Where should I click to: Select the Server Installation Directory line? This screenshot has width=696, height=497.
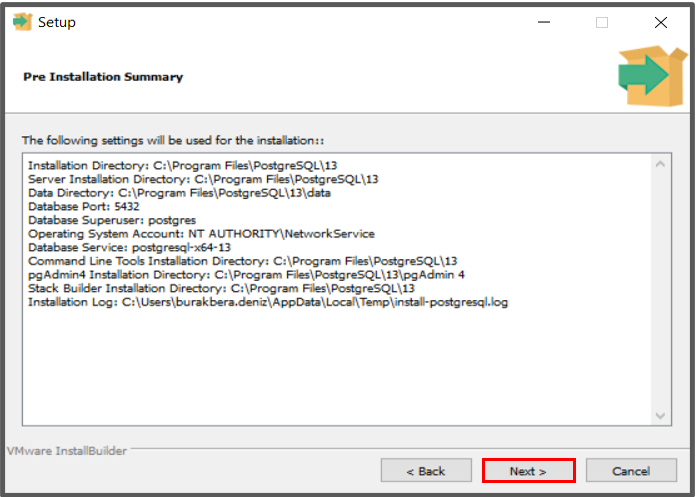coord(203,179)
